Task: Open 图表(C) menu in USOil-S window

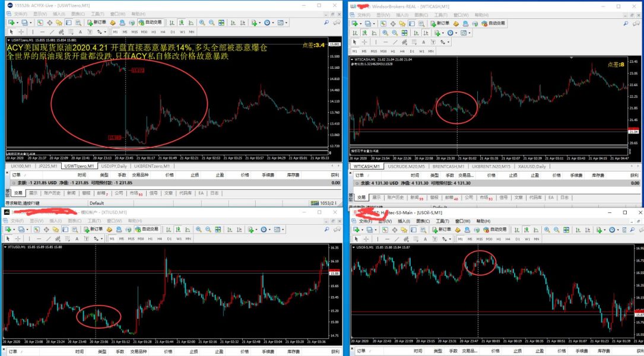Action: click(x=423, y=221)
